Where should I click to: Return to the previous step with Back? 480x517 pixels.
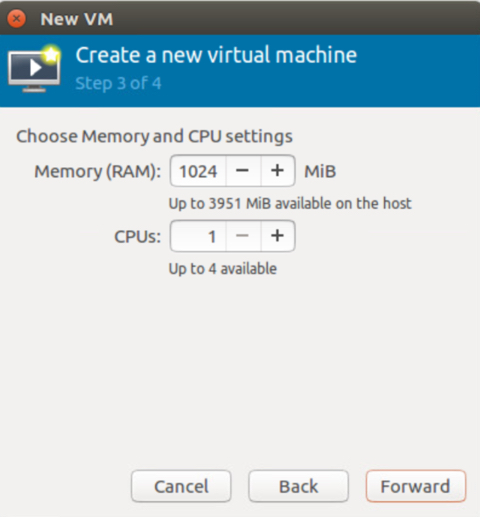coord(298,486)
